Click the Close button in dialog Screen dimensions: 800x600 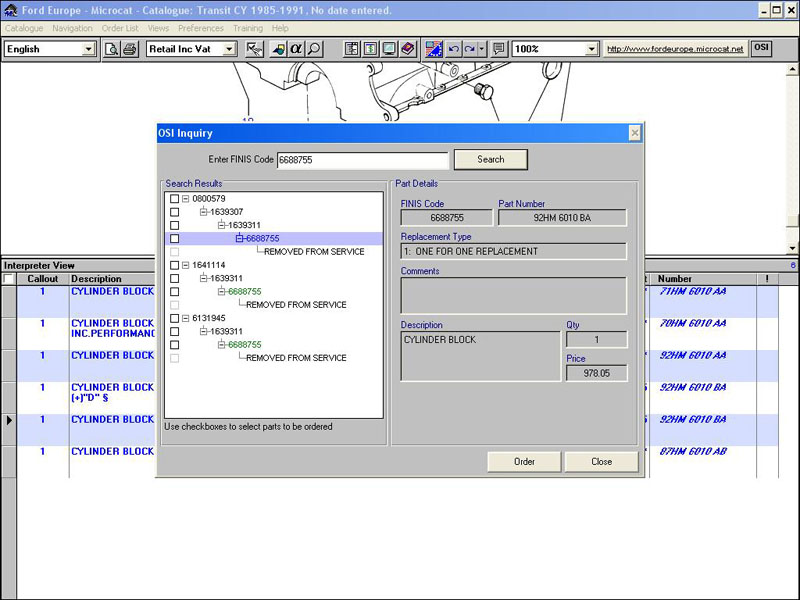pos(602,462)
